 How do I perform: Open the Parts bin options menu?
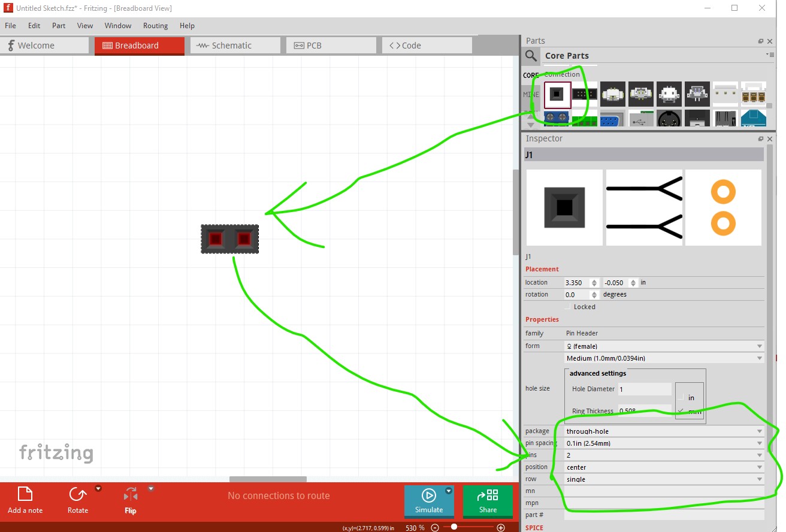769,55
